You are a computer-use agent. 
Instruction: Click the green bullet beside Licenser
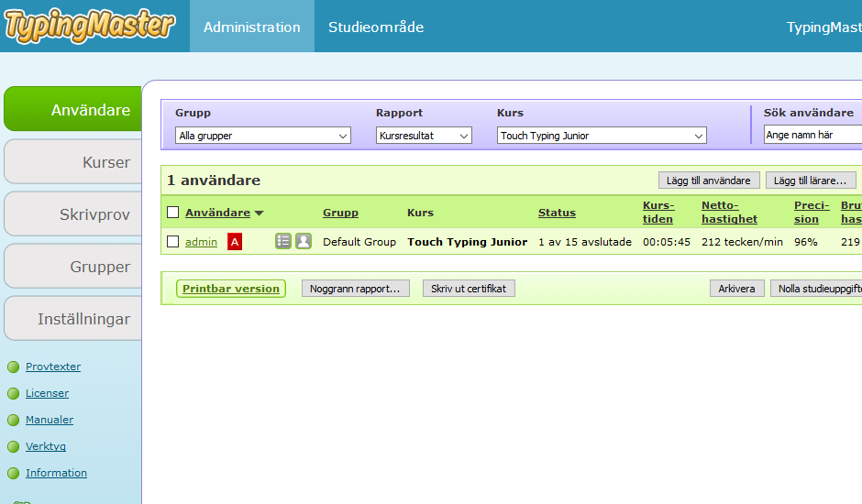click(13, 393)
